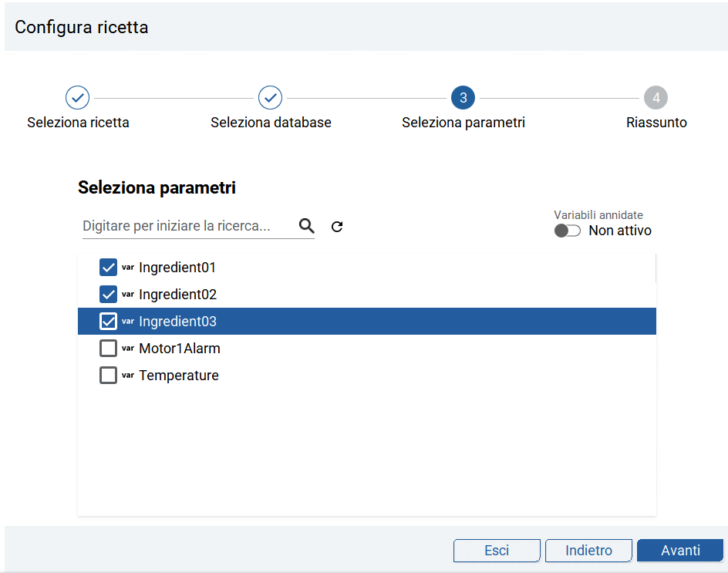This screenshot has width=728, height=573.
Task: Click var icon beside Temperature
Action: 128,376
